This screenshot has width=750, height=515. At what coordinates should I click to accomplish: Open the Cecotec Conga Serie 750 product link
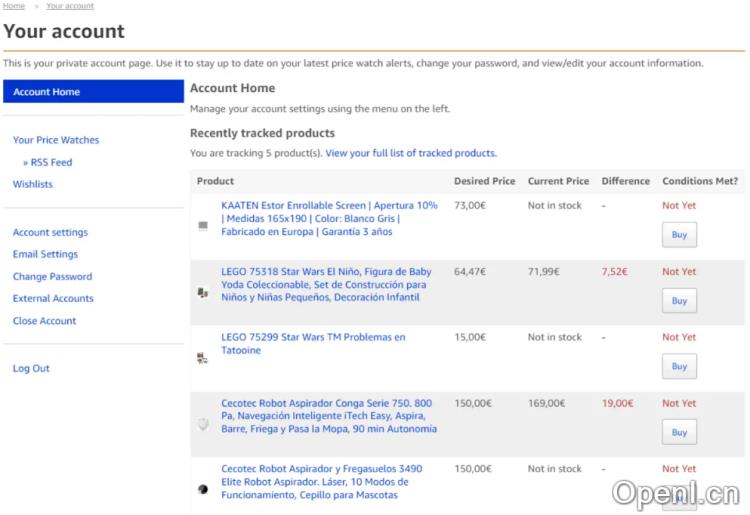pos(328,416)
